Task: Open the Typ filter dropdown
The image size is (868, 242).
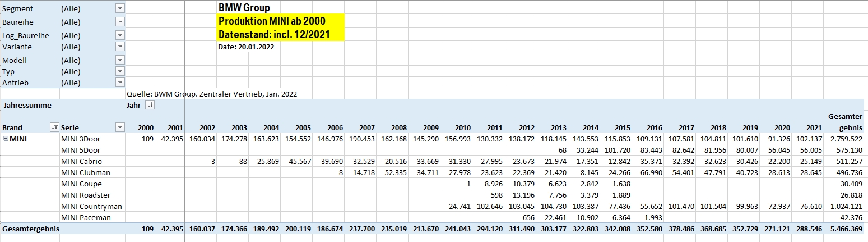Action: (119, 71)
